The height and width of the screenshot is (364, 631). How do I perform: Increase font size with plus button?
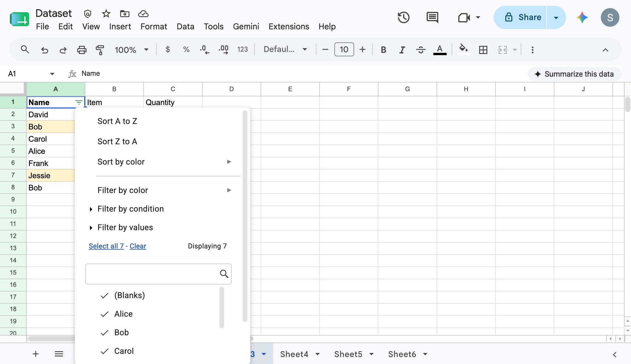[x=363, y=50]
